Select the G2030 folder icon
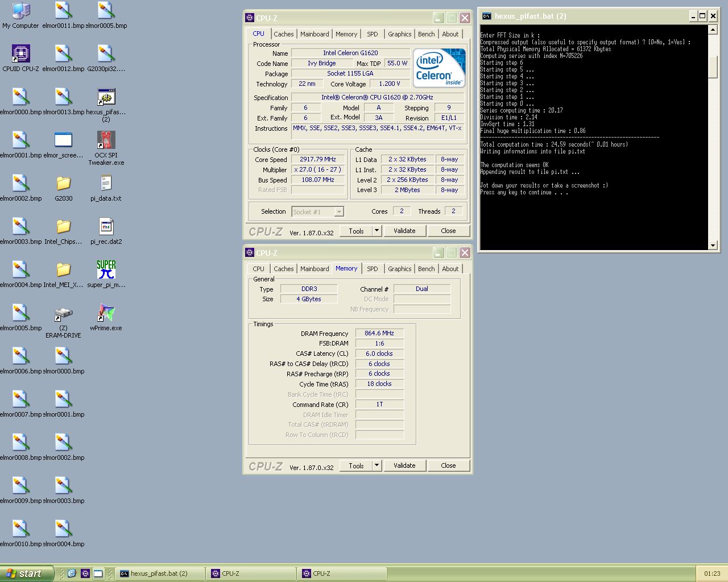This screenshot has width=728, height=582. pyautogui.click(x=63, y=187)
